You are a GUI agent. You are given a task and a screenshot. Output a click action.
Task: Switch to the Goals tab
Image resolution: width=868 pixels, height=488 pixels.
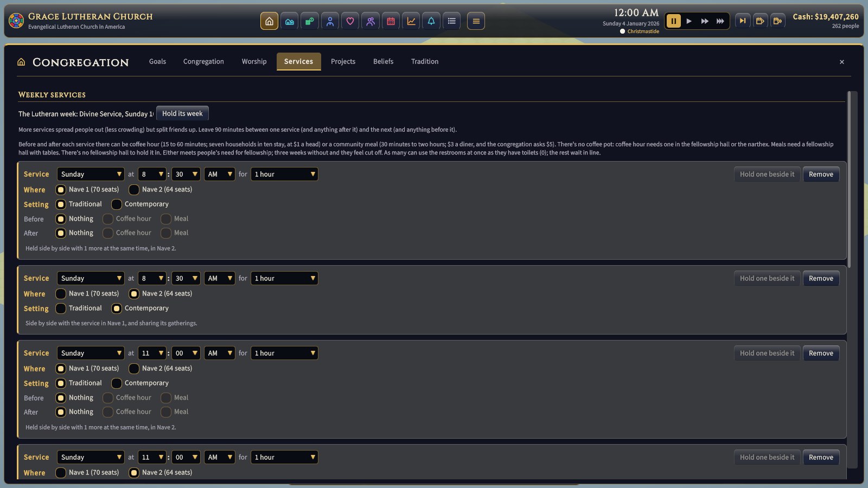tap(157, 62)
